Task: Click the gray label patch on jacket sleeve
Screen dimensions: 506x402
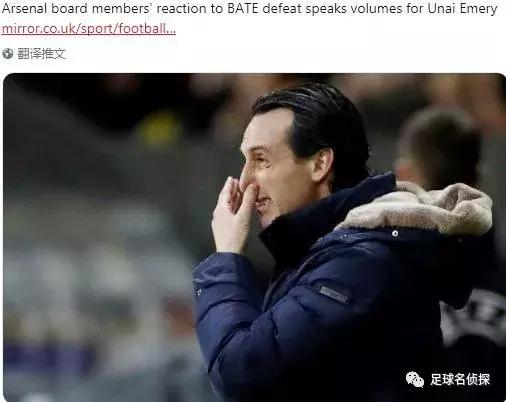Action: 334,294
